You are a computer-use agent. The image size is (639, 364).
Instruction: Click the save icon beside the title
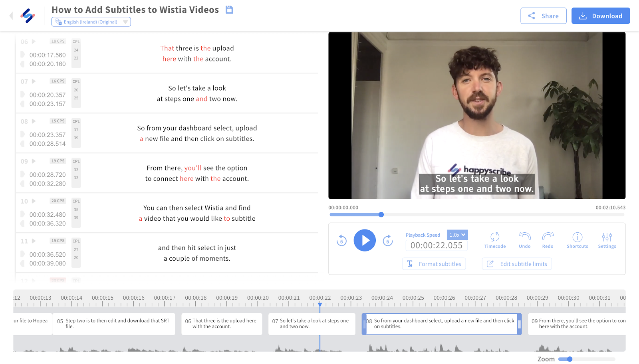(x=229, y=10)
